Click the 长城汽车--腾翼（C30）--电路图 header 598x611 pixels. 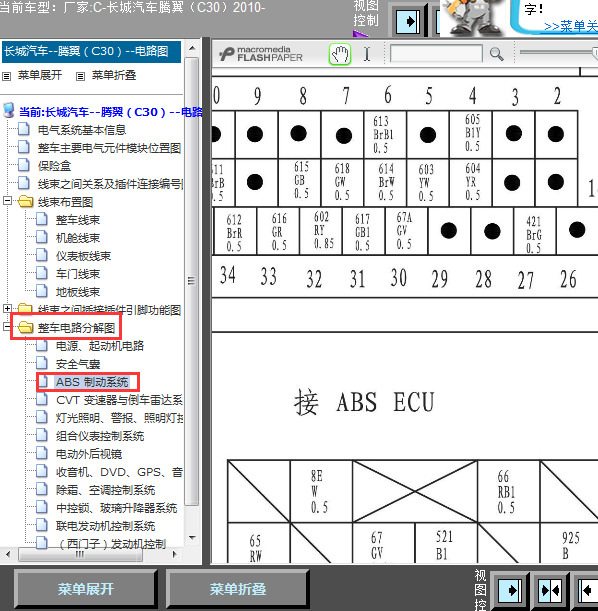[x=92, y=51]
